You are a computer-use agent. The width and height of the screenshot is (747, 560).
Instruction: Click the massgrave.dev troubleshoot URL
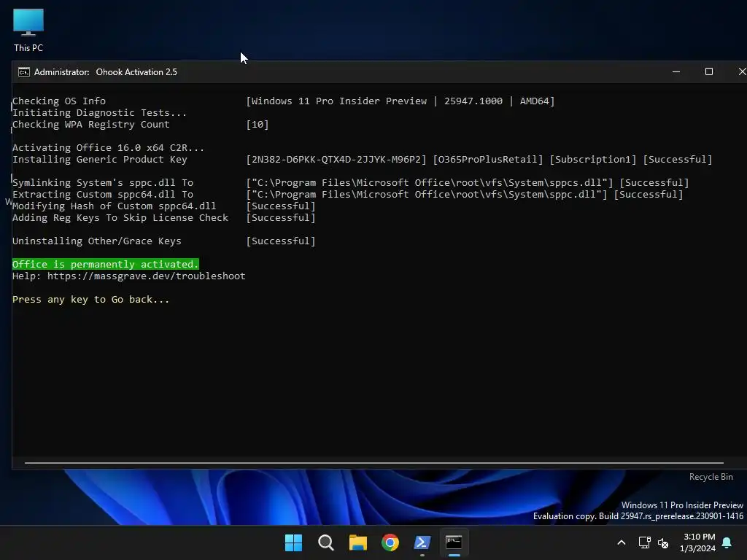point(146,276)
